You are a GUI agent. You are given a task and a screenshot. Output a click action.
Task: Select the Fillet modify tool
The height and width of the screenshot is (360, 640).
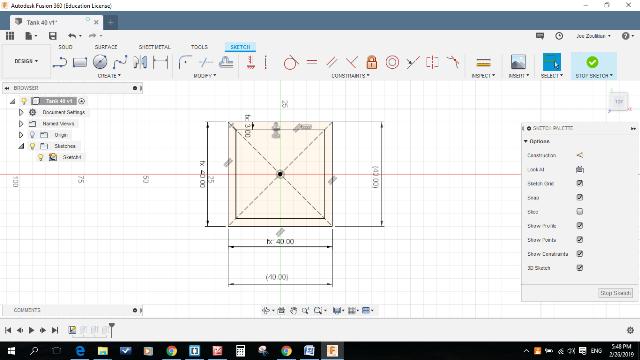click(185, 62)
